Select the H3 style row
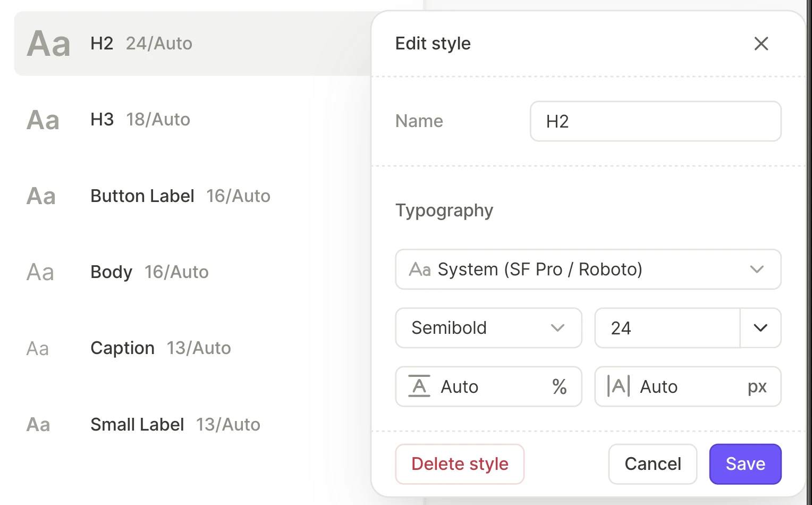 coord(192,120)
